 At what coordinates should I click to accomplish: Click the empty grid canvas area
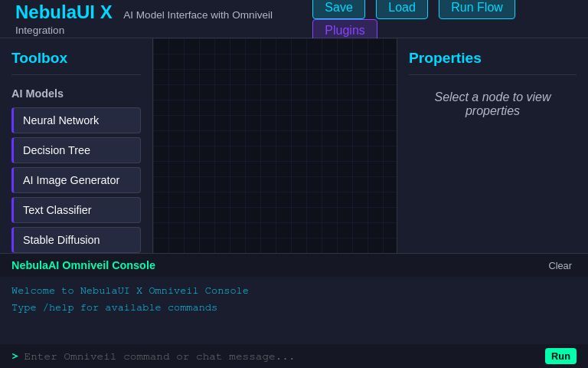point(275,146)
